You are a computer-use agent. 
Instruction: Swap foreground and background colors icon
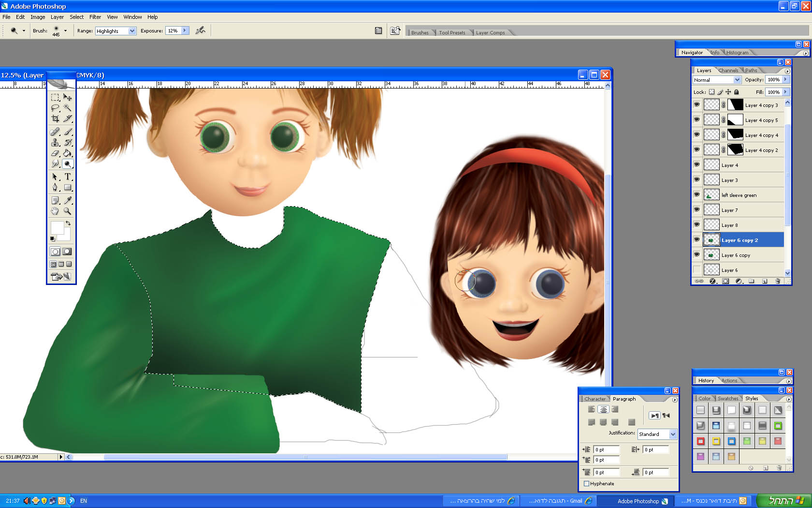(x=68, y=223)
